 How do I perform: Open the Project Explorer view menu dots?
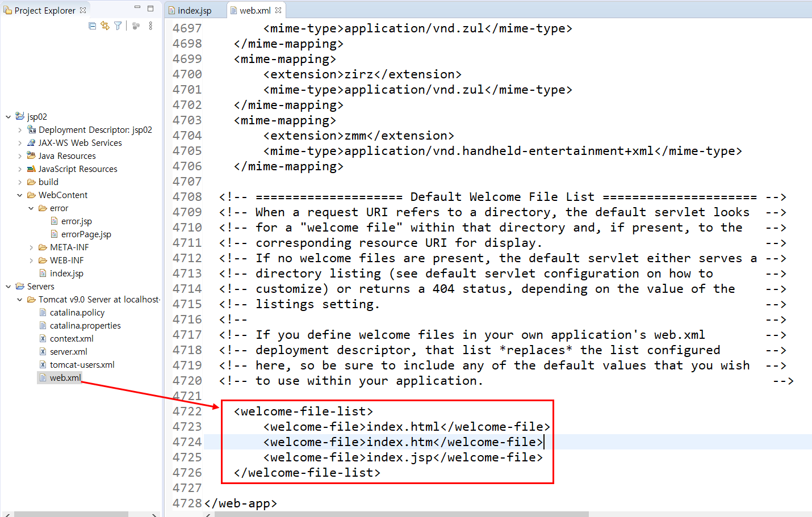tap(150, 26)
